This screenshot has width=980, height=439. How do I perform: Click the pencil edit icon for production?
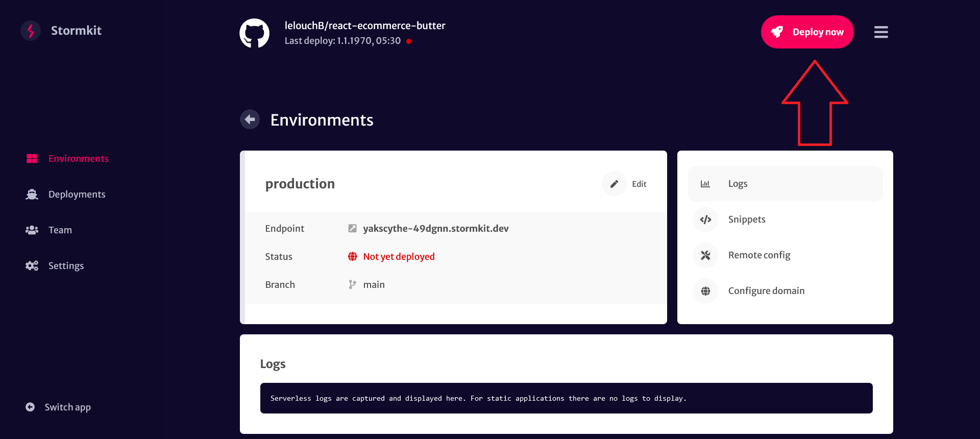click(615, 184)
